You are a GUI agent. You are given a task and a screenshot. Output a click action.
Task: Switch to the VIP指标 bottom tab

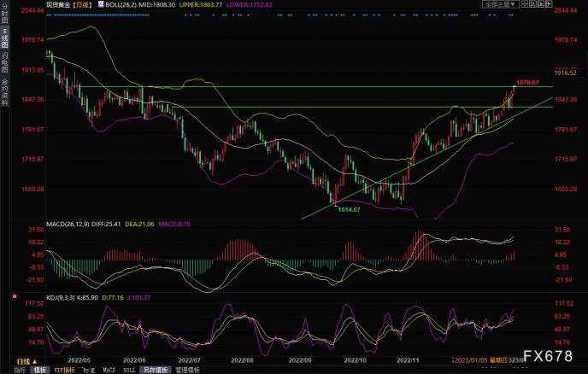point(62,371)
